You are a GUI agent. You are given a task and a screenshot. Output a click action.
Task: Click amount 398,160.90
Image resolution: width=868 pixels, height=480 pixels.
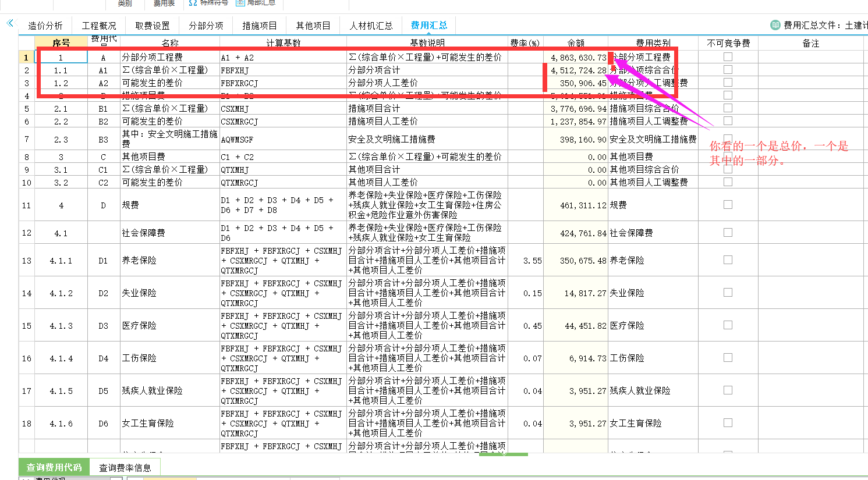[x=576, y=140]
